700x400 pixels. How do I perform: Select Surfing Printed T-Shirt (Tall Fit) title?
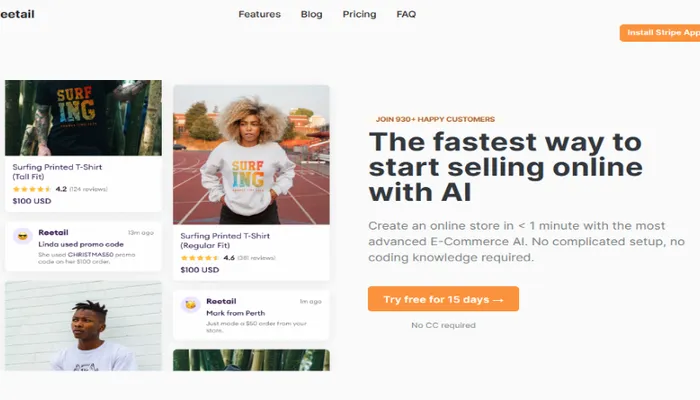[57, 171]
